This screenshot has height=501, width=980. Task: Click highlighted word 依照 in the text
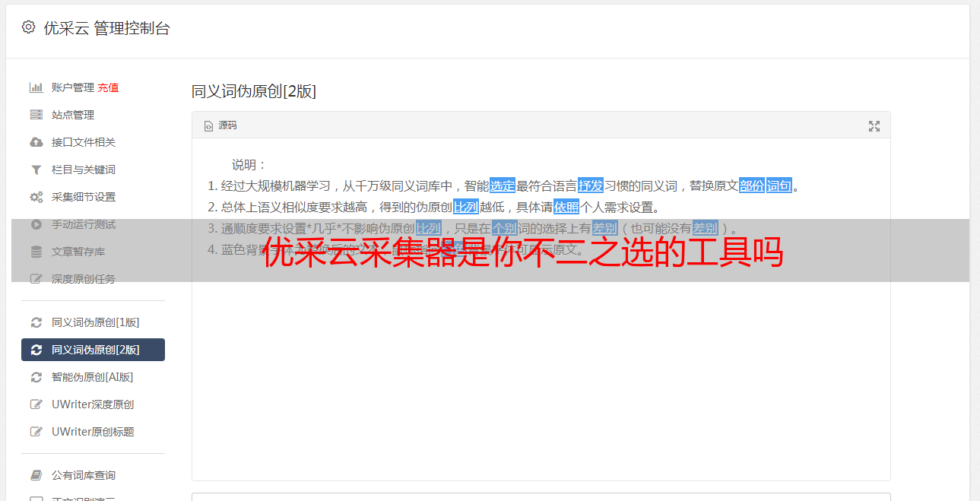tap(566, 207)
